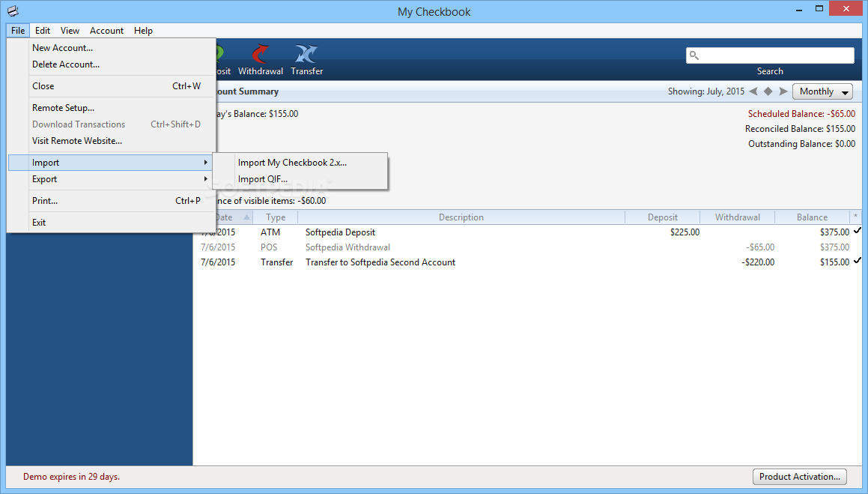The height and width of the screenshot is (494, 868).
Task: Choose Delete Account... menu entry
Action: (x=111, y=64)
